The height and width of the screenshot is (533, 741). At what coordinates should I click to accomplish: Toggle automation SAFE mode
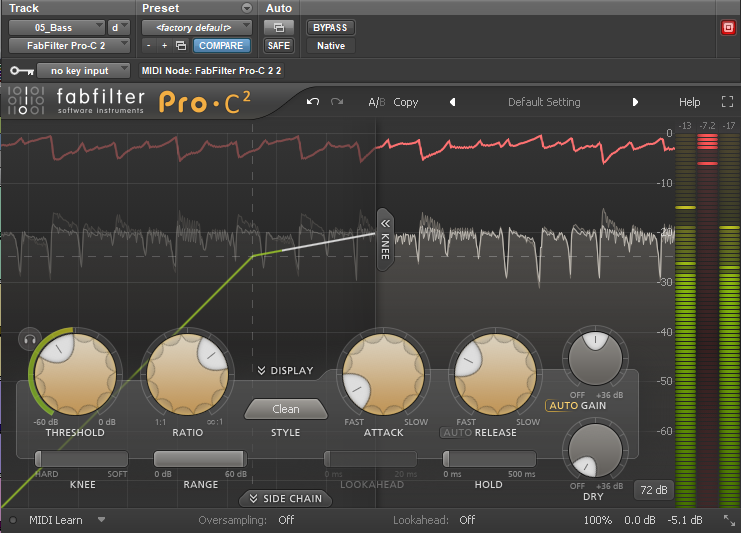[279, 45]
